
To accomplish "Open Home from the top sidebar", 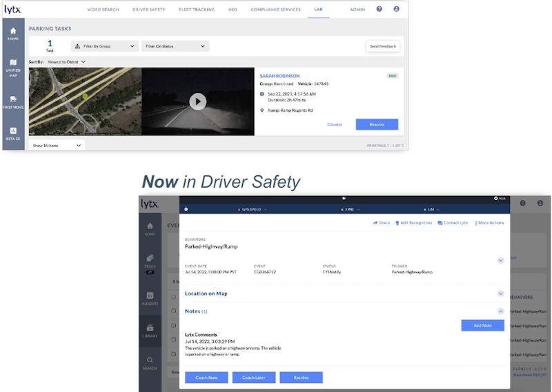I will (13, 33).
